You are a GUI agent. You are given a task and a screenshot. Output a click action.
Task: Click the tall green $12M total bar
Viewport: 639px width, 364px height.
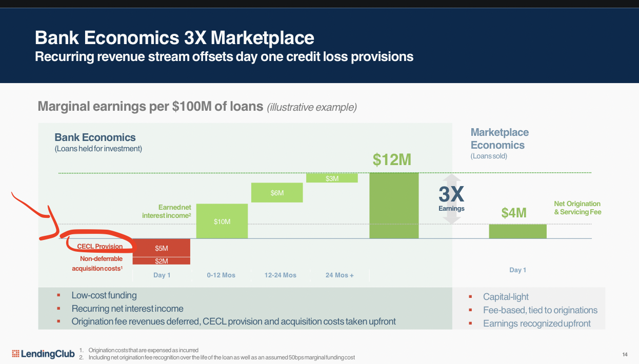(394, 206)
